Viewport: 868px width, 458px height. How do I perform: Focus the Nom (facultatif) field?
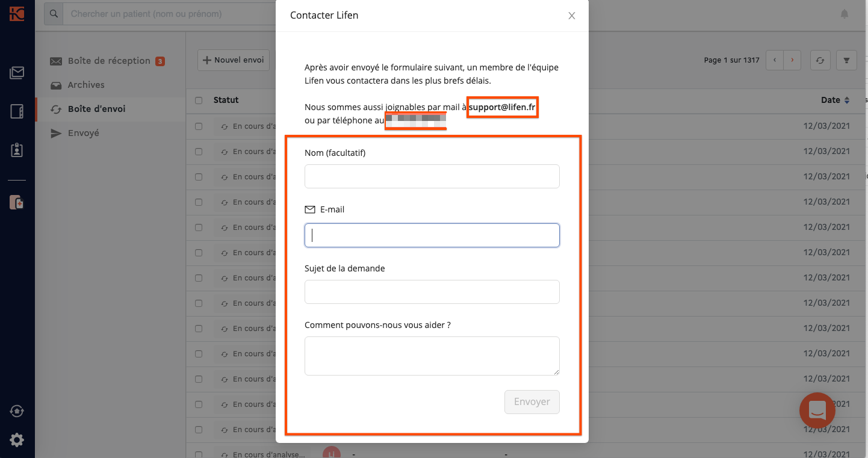click(x=432, y=176)
